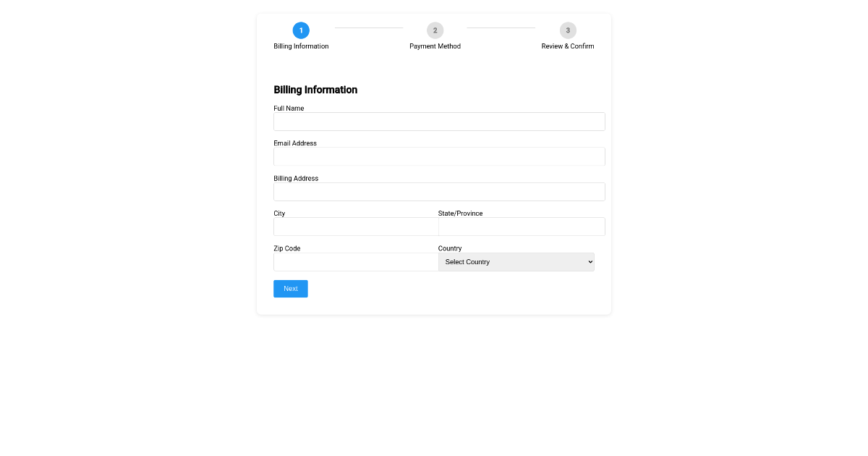Image resolution: width=868 pixels, height=456 pixels.
Task: Click the Billing Address field label
Action: point(296,178)
